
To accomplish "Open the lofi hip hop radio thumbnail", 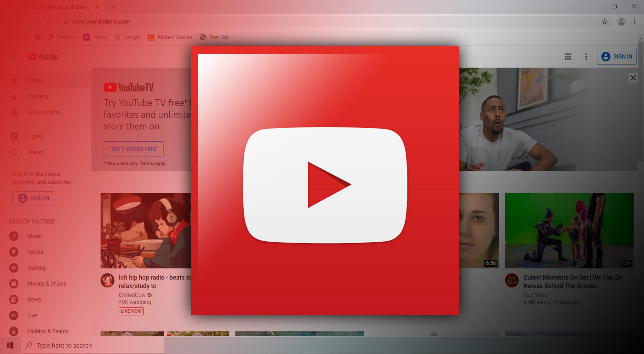I will (146, 231).
